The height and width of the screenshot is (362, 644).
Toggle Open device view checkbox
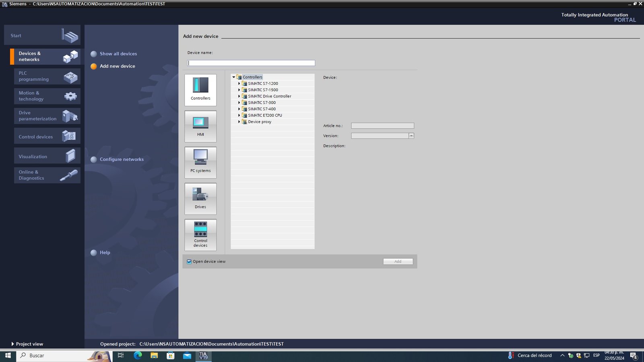tap(189, 262)
